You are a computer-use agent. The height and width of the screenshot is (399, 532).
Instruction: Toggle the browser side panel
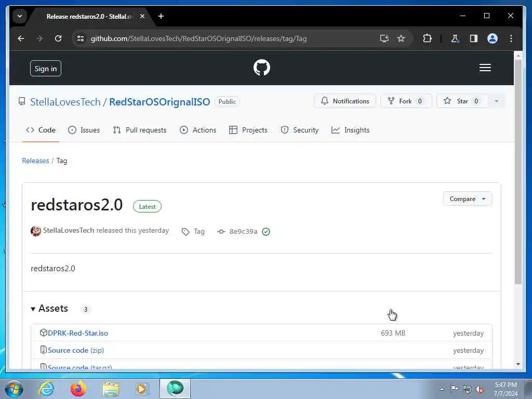click(474, 38)
